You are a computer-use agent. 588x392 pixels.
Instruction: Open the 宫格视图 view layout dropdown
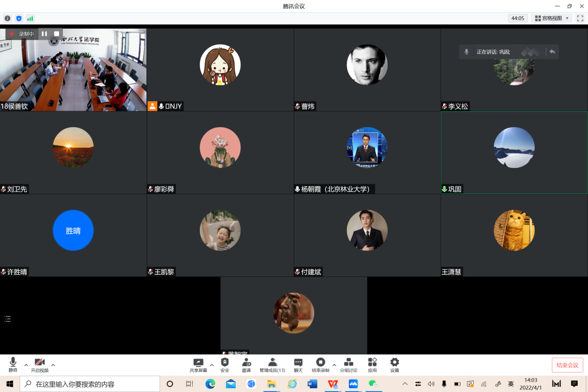click(551, 19)
